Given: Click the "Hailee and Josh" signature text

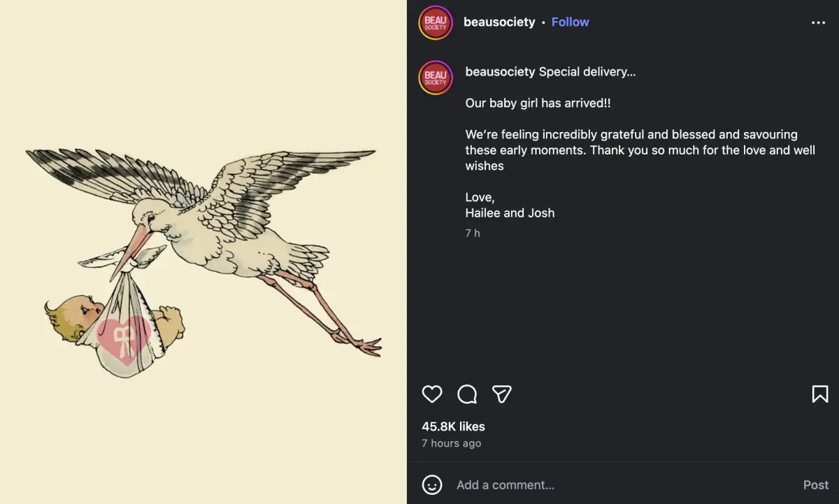Looking at the screenshot, I should click(510, 213).
